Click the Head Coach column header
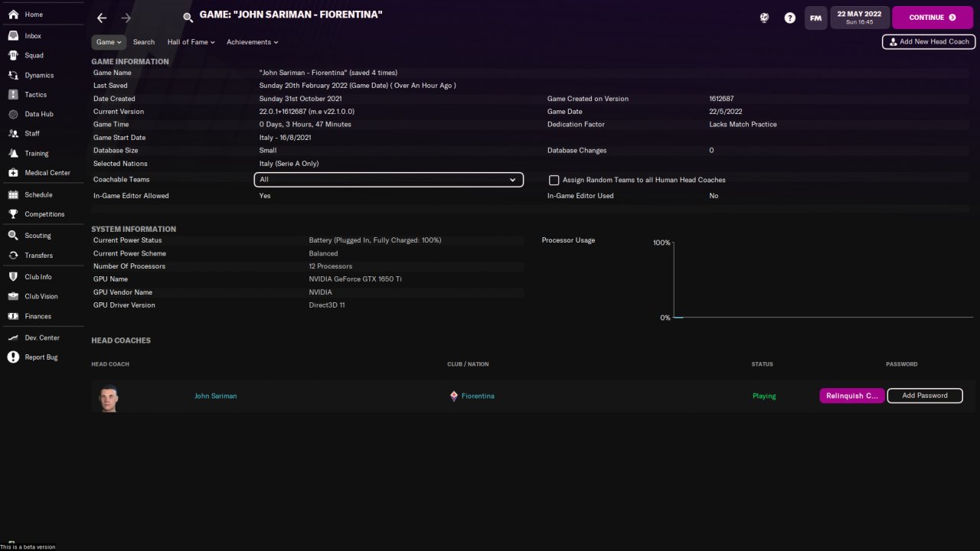Screen dimensions: 980x551 coord(110,364)
